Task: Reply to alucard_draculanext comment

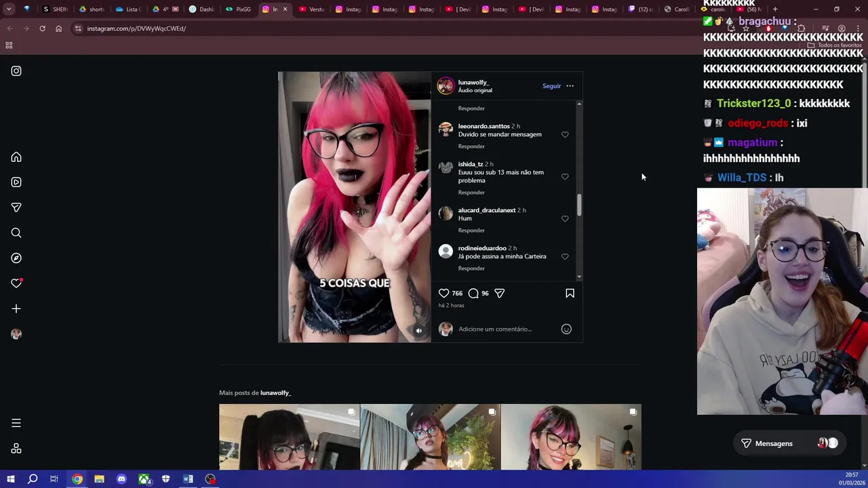Action: coord(471,230)
